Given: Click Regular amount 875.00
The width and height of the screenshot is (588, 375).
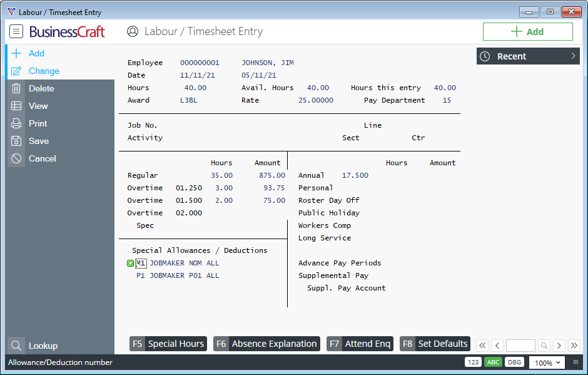Looking at the screenshot, I should pos(272,175).
